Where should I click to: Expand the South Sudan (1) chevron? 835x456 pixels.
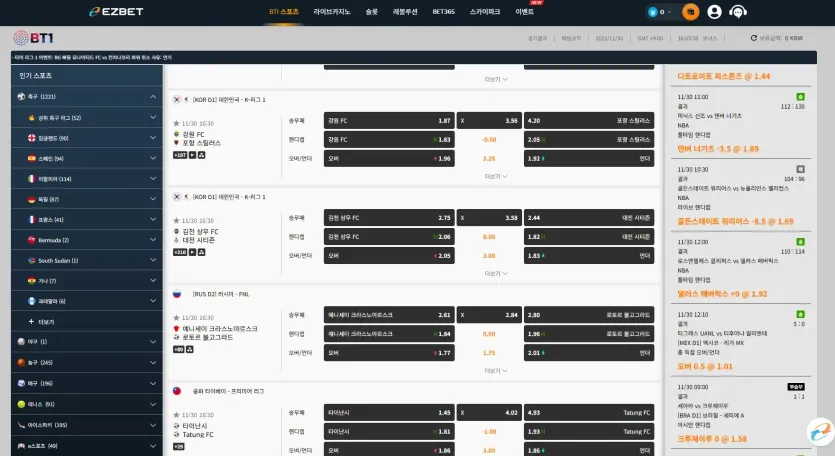[x=153, y=260]
